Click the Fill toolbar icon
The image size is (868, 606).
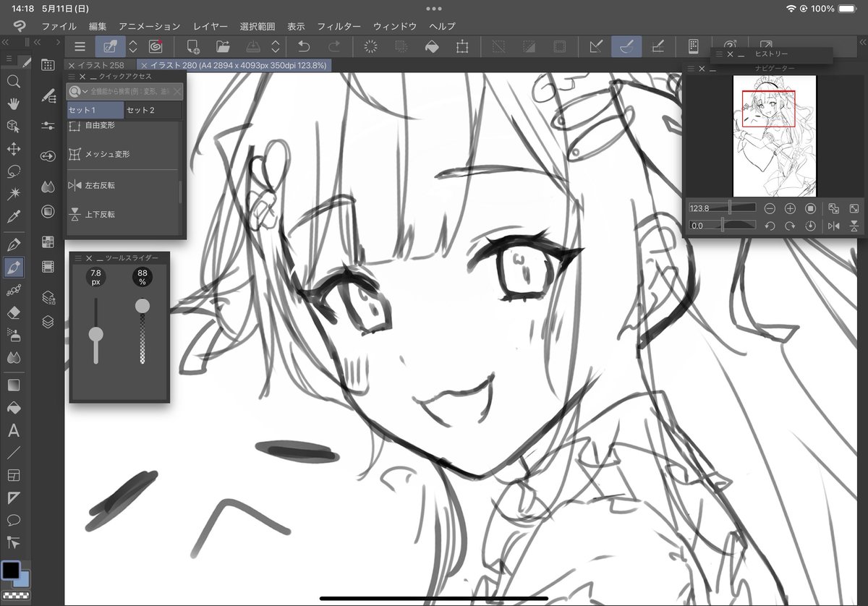click(x=431, y=47)
